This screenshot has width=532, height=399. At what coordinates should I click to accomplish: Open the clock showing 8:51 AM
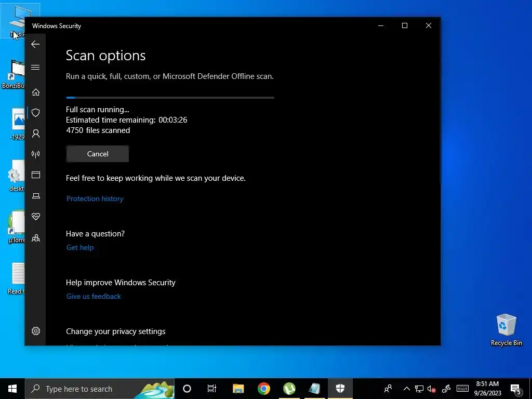coord(487,389)
